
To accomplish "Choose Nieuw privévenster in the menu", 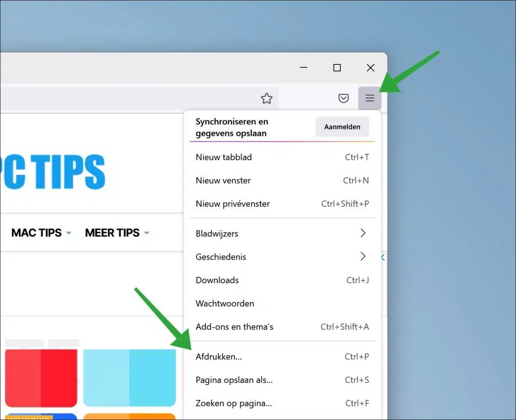I will click(x=282, y=204).
